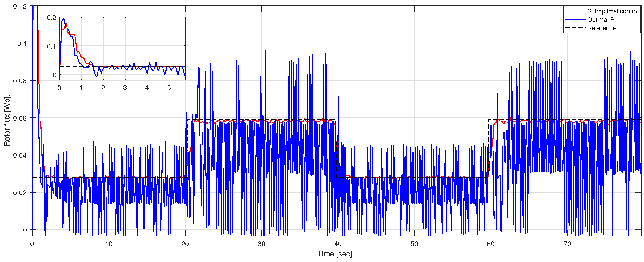The image size is (644, 262).
Task: Click y-axis tick label 0.08
Action: [x=20, y=81]
